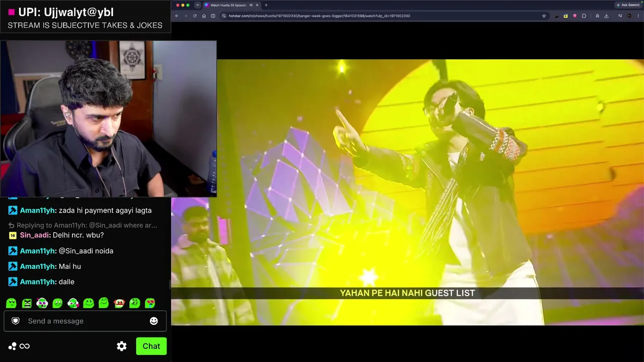Viewport: 644px width, 362px height.
Task: Open the channel points balance
Action: coord(19,346)
